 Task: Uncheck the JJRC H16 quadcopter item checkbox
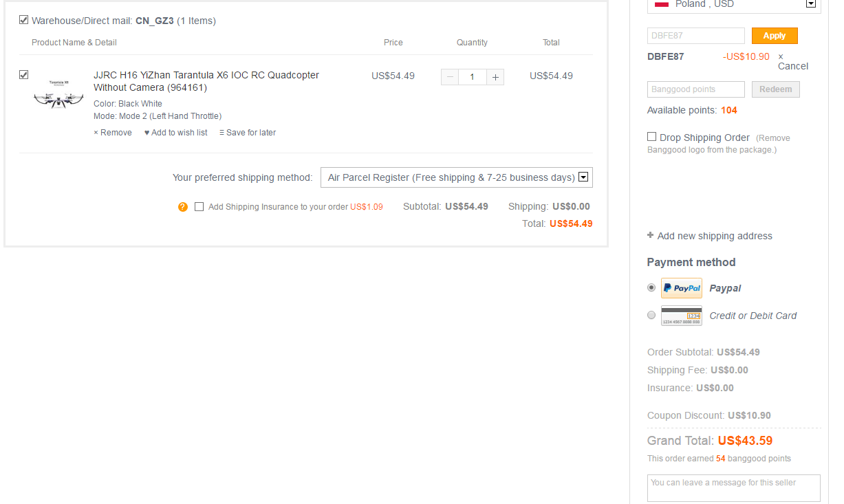point(24,74)
